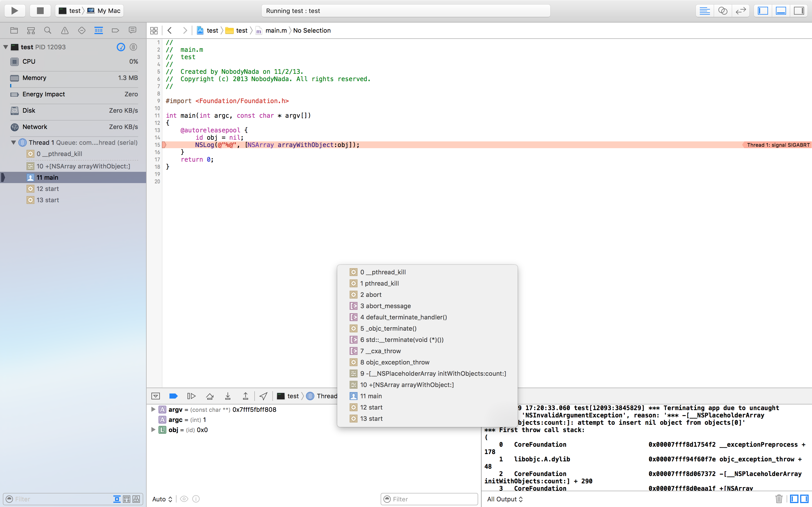Open the Breakpoint navigator icon

pyautogui.click(x=115, y=30)
